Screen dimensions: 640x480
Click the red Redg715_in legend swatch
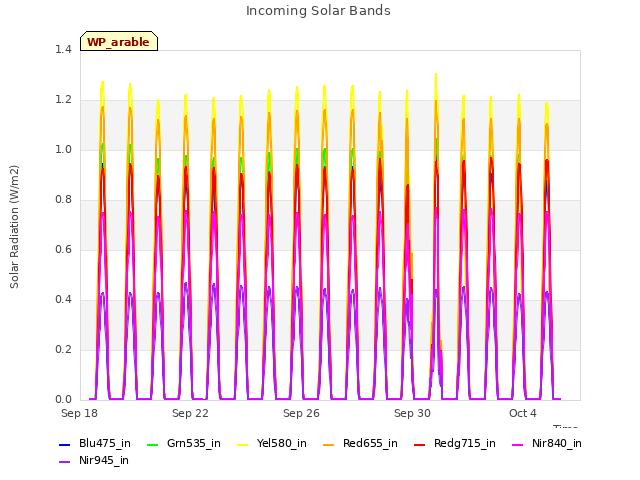coord(419,444)
